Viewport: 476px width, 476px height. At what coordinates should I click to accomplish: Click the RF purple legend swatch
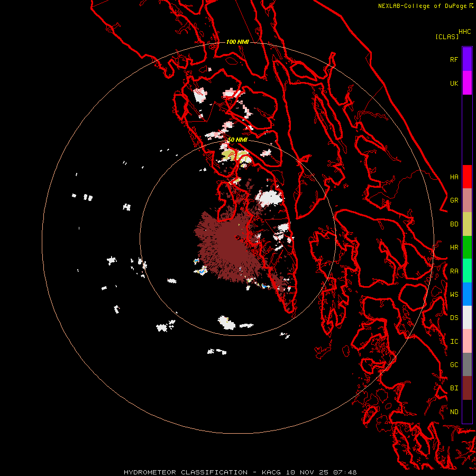[467, 59]
